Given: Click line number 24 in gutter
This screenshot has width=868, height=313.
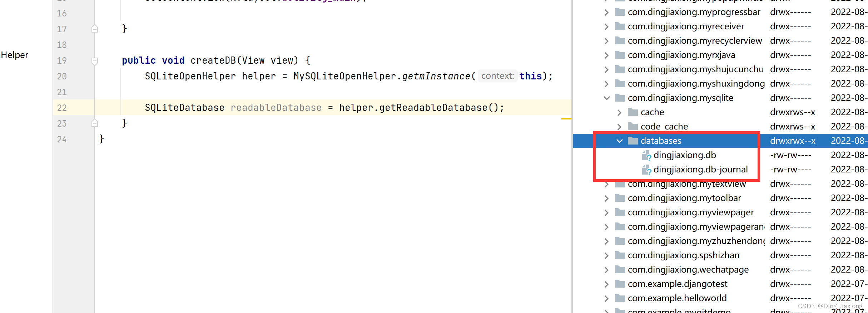Looking at the screenshot, I should coord(62,139).
